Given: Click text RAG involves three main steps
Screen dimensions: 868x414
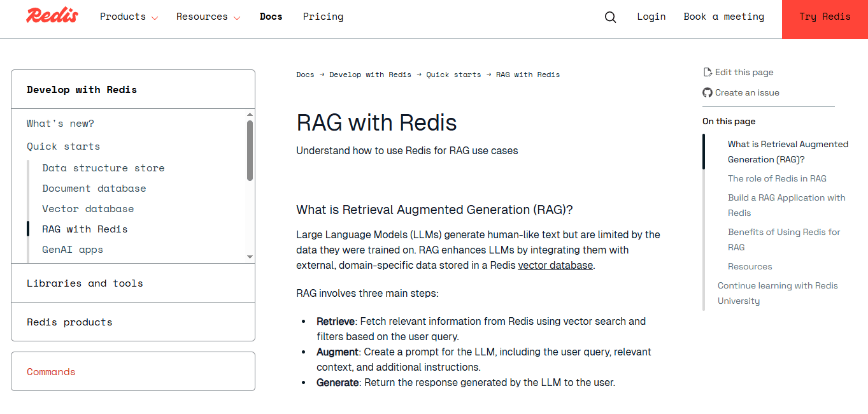Looking at the screenshot, I should pyautogui.click(x=367, y=294).
